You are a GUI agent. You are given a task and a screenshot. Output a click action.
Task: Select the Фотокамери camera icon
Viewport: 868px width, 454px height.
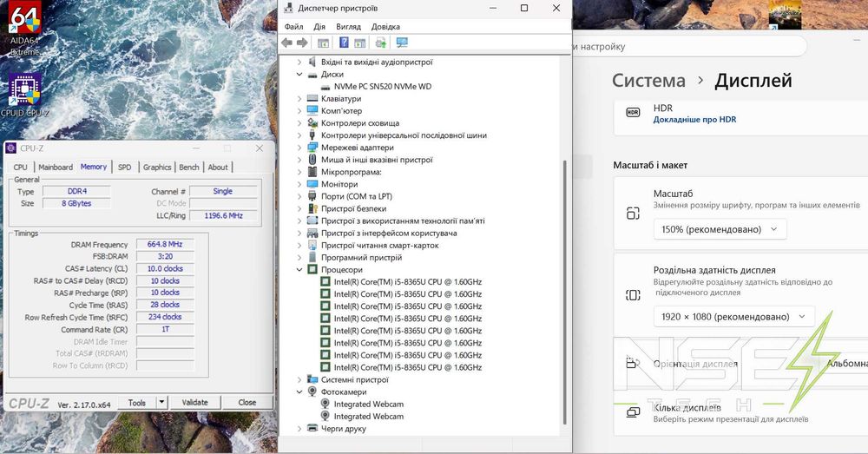point(312,392)
